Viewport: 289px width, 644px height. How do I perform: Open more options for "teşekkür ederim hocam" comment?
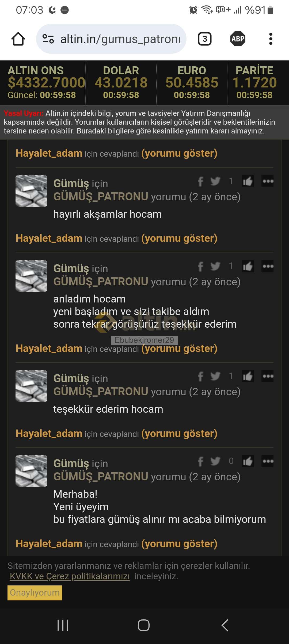pyautogui.click(x=268, y=376)
